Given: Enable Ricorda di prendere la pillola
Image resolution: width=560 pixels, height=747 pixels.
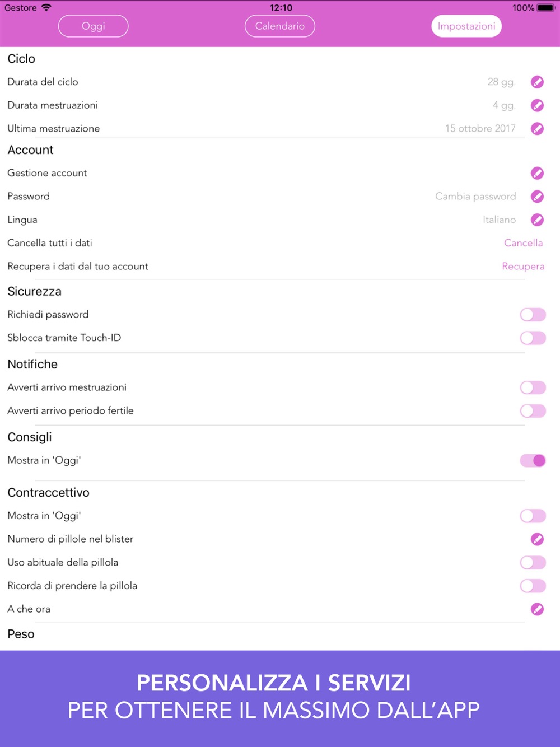Looking at the screenshot, I should click(533, 586).
